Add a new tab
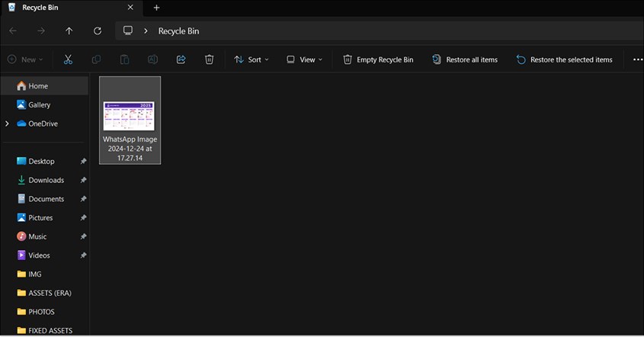The image size is (644, 337). (156, 8)
